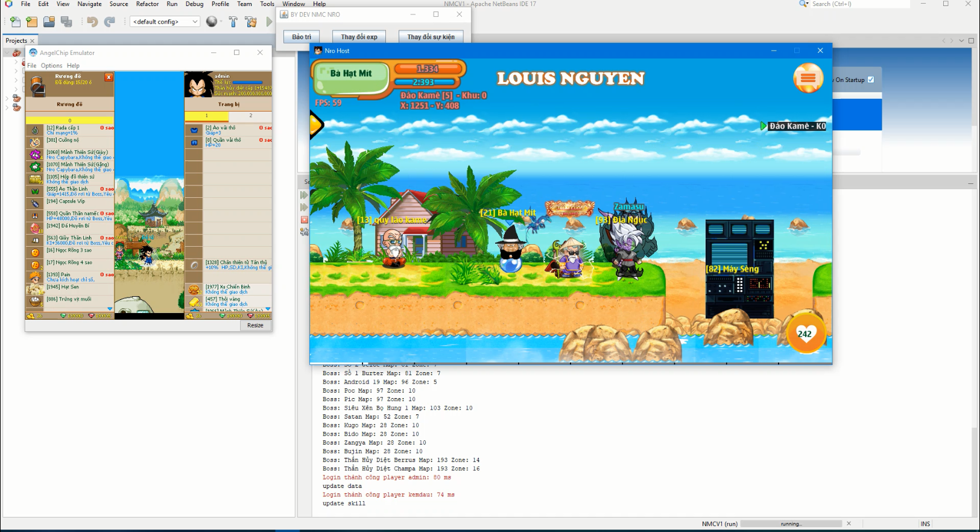Click the Thay đổi exp button

click(x=359, y=37)
